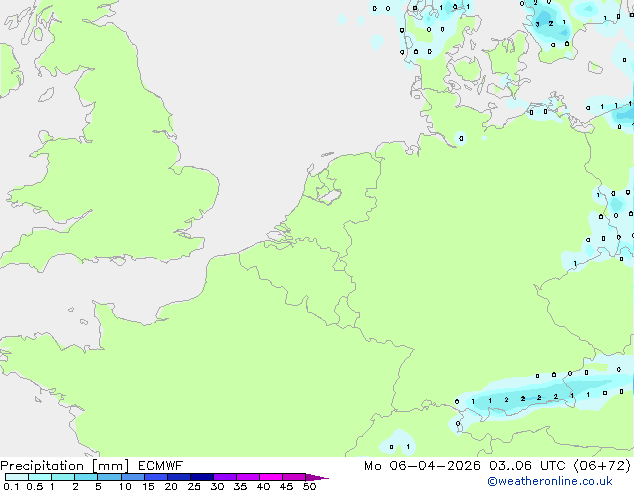Click the 'Precipitation [mm]' title text
Screen dimensions: 634x490
(65, 466)
